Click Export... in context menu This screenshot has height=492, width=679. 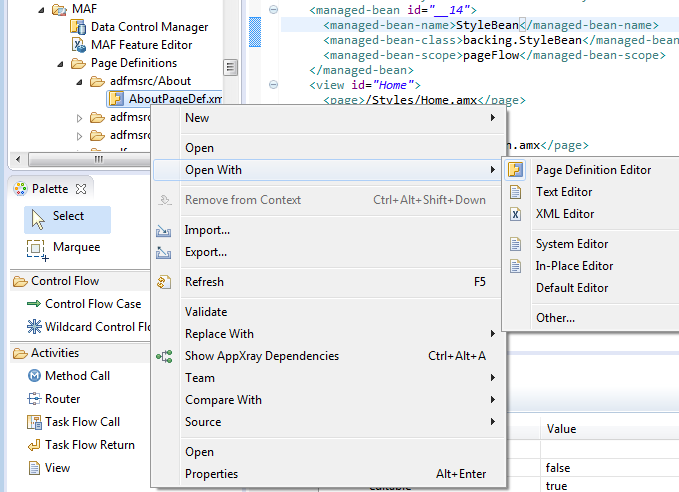coord(329,252)
